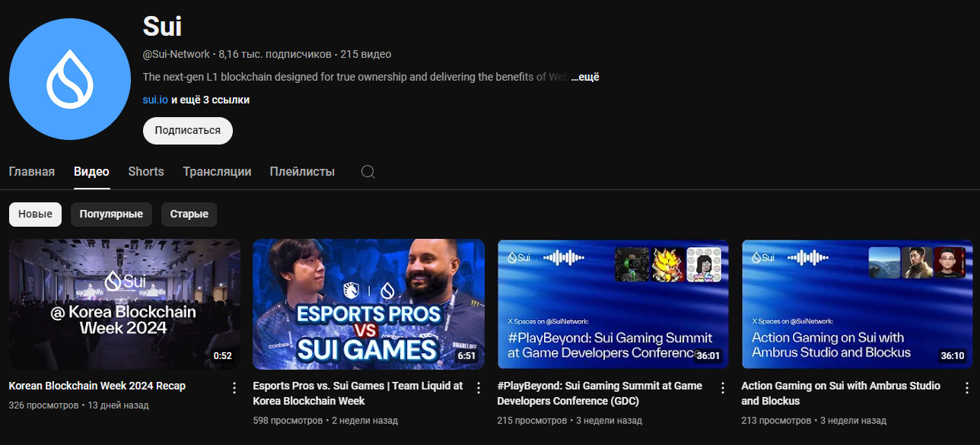The width and height of the screenshot is (980, 445).
Task: Click the Подписаться subscribe button
Action: (x=188, y=131)
